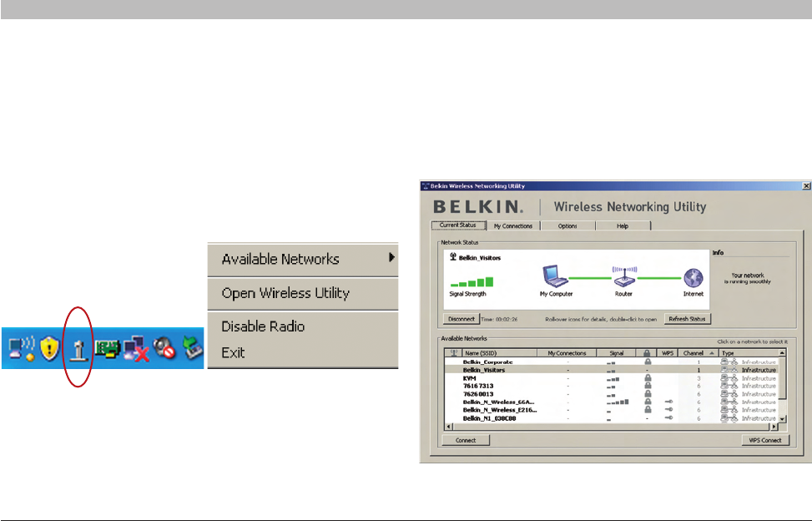This screenshot has width=812, height=521.
Task: Switch to the Current Status tab
Action: pyautogui.click(x=458, y=225)
